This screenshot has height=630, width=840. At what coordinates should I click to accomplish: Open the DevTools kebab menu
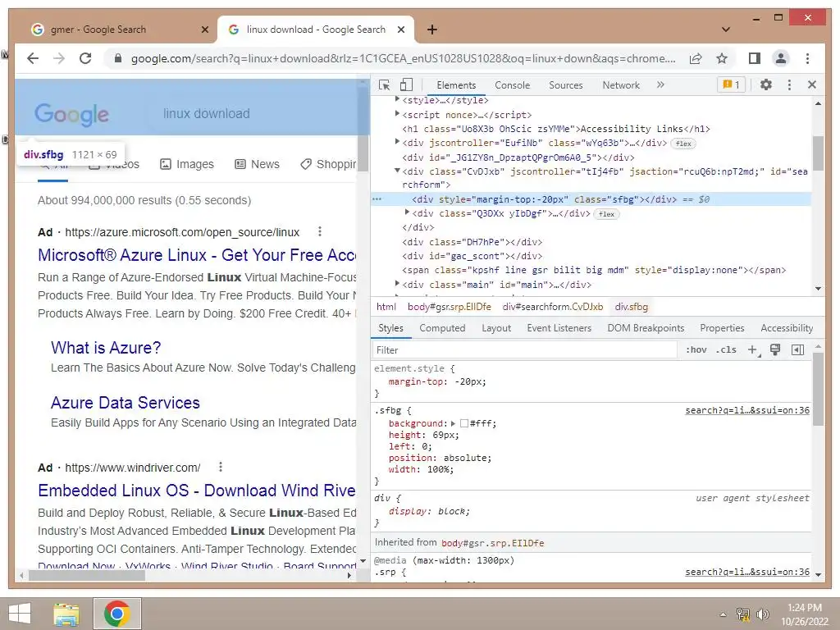pyautogui.click(x=789, y=84)
